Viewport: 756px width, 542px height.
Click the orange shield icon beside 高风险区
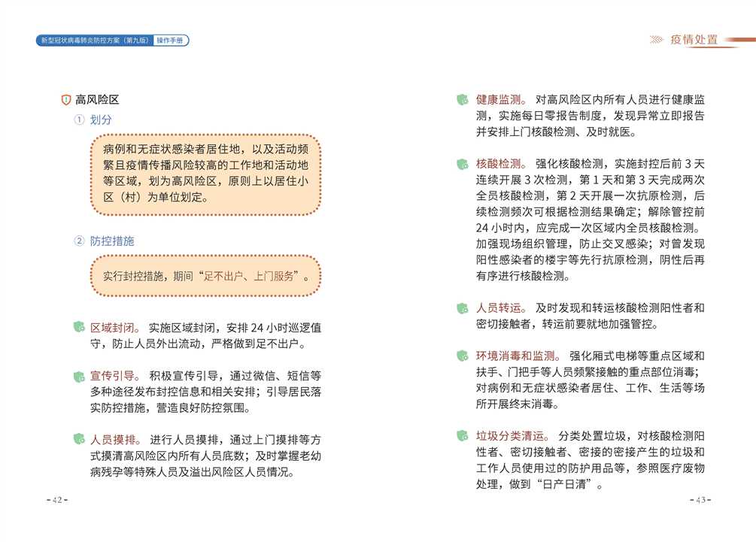(65, 100)
